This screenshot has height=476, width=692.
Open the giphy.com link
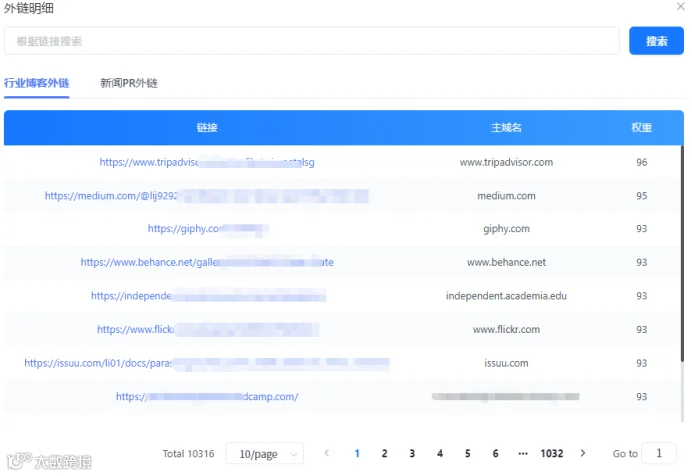point(208,229)
